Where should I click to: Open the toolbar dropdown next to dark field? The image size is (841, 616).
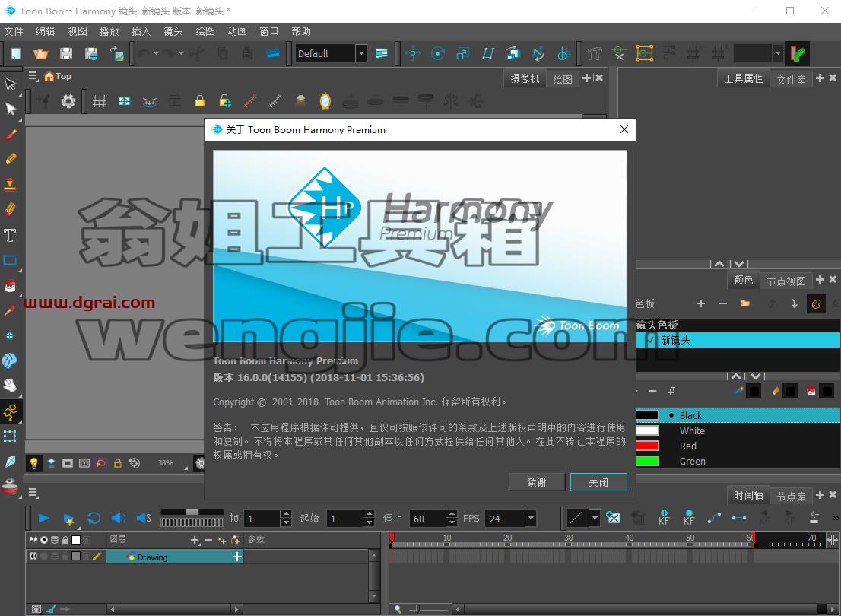pyautogui.click(x=778, y=53)
